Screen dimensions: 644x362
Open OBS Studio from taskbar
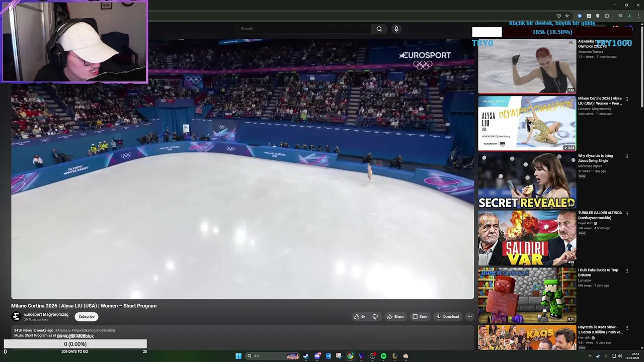click(x=372, y=356)
